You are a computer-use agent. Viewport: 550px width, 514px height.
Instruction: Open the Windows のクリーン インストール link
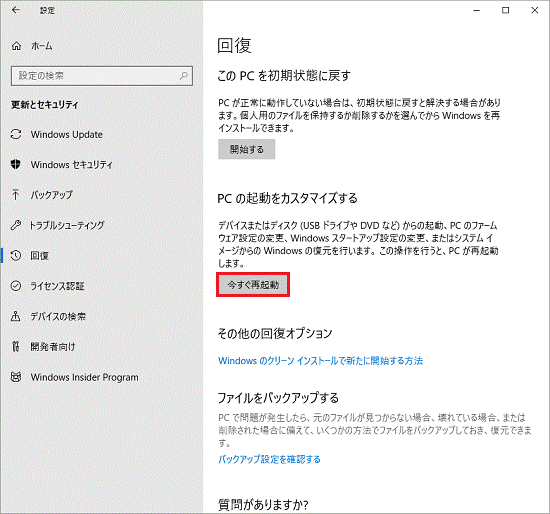(x=320, y=360)
